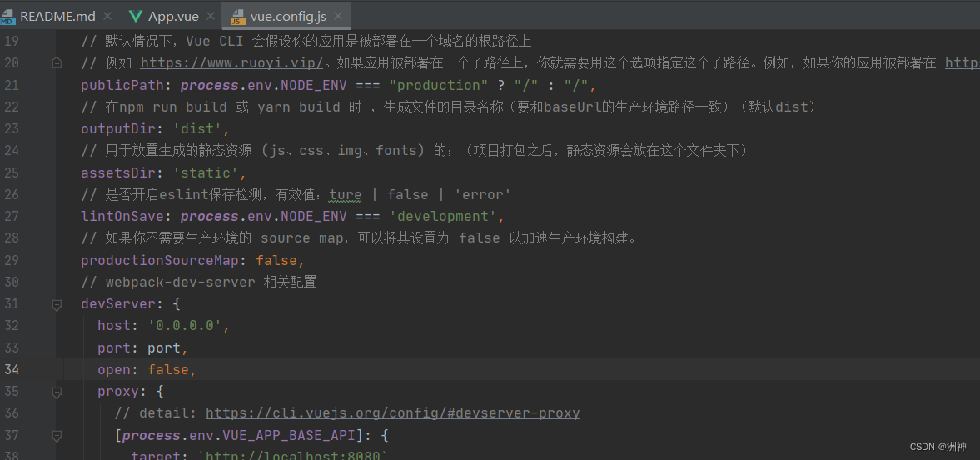Screen dimensions: 980x460
Task: Collapse the proxy block at line 35
Action: (x=57, y=392)
